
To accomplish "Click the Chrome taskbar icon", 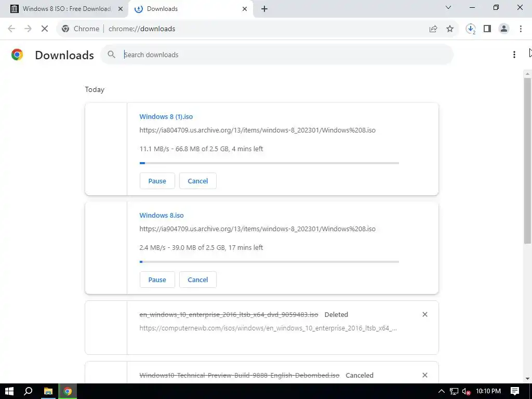I will tap(68, 391).
